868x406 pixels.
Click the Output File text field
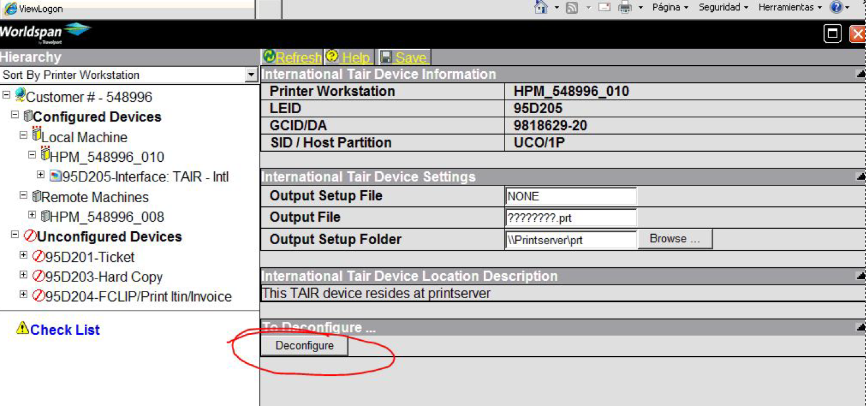(570, 218)
